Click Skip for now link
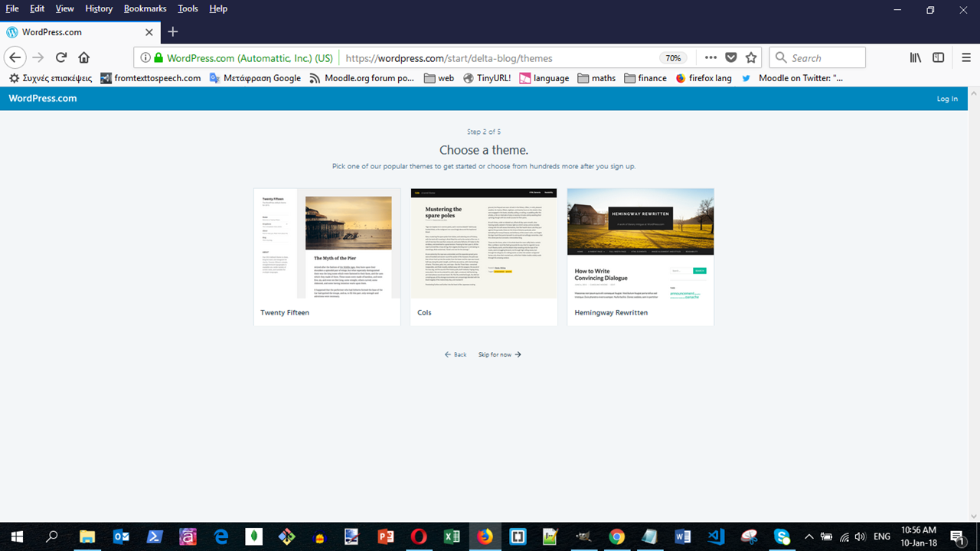 [499, 354]
